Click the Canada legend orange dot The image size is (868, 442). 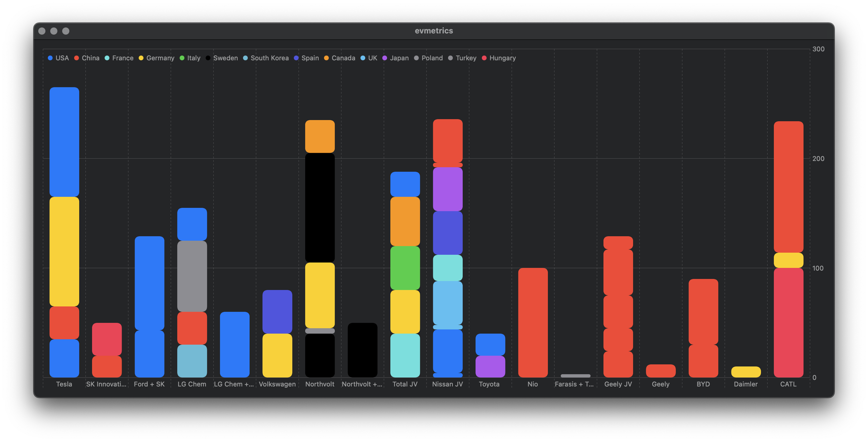(x=326, y=58)
